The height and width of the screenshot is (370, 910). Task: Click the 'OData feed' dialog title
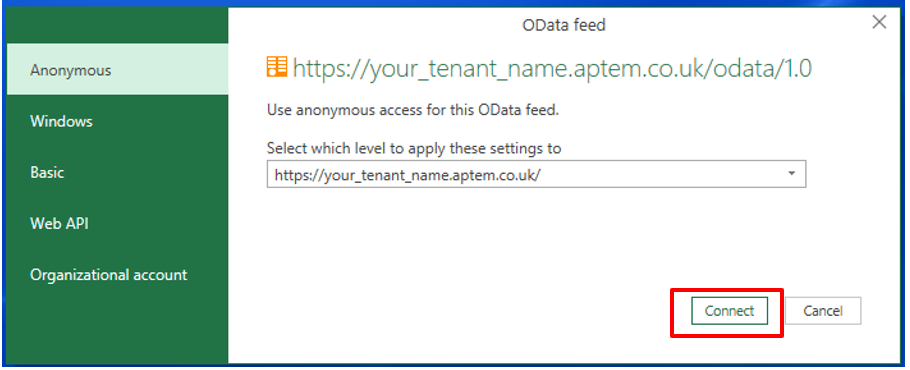point(564,25)
